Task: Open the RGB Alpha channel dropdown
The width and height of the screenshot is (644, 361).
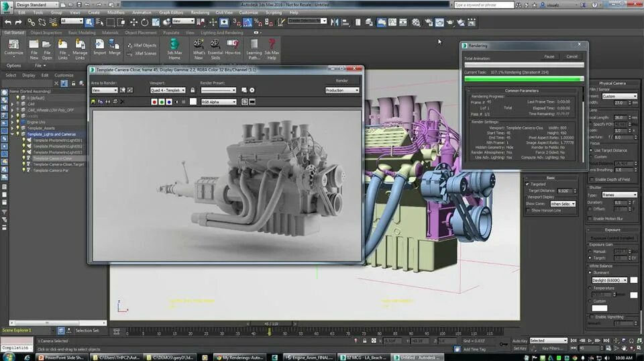Action: (219, 102)
